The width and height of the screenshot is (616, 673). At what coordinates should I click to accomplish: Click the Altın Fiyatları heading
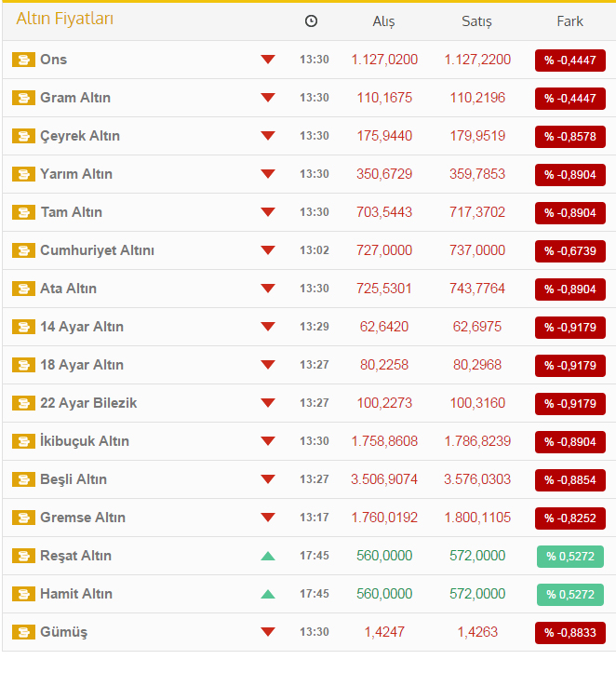coord(65,20)
